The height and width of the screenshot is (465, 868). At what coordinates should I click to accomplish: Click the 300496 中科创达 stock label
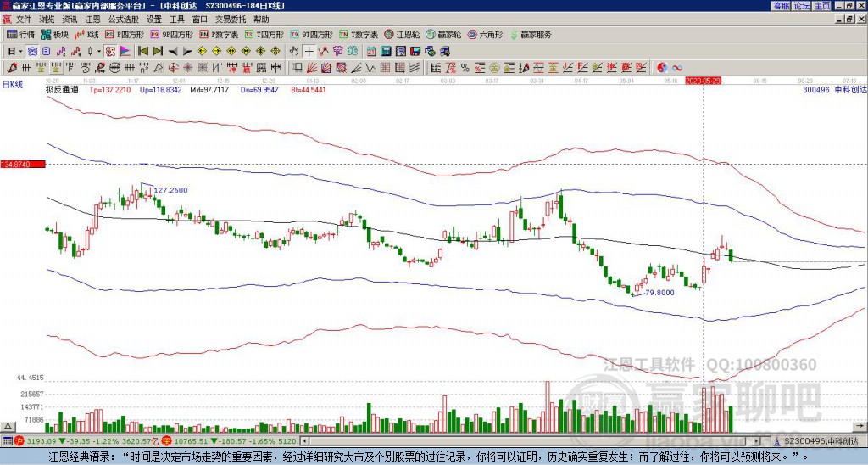(x=835, y=89)
